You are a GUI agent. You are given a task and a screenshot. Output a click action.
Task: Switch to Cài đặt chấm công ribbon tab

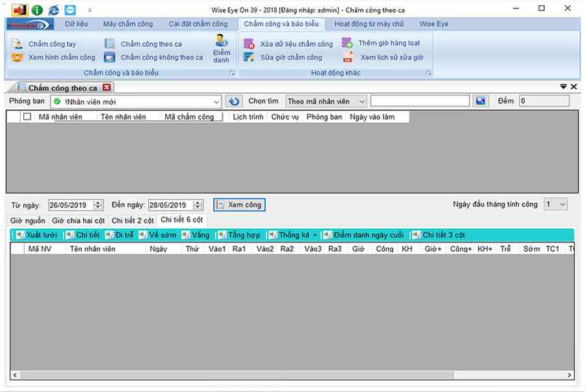point(198,24)
